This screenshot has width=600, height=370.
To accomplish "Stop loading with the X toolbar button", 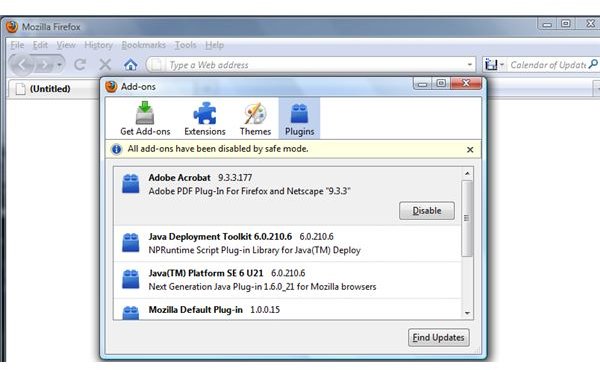I will (105, 65).
